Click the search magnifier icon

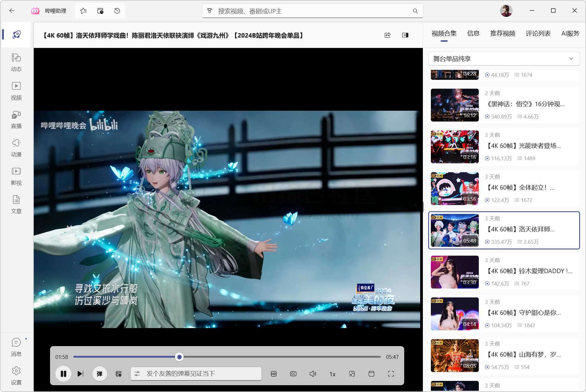[x=415, y=11]
